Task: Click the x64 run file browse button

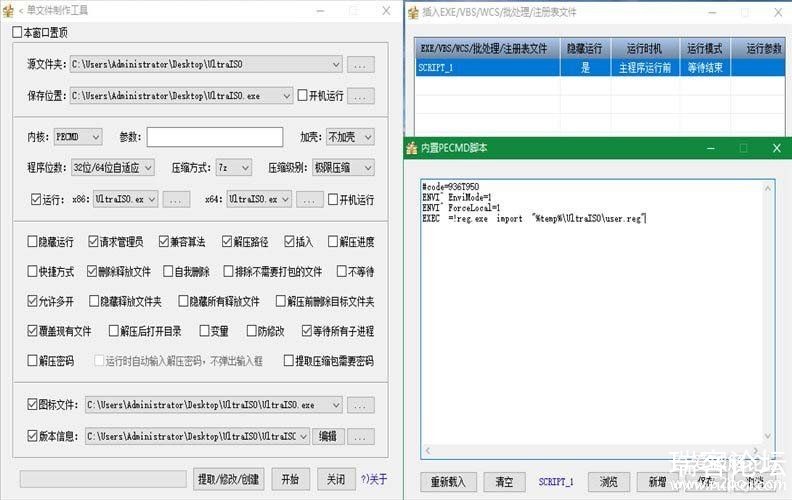Action: [310, 200]
